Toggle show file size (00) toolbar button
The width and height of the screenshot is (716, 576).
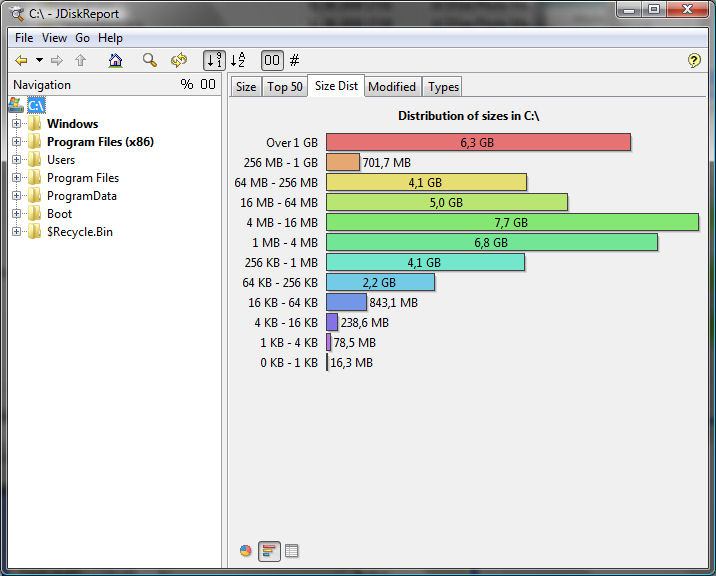tap(272, 60)
